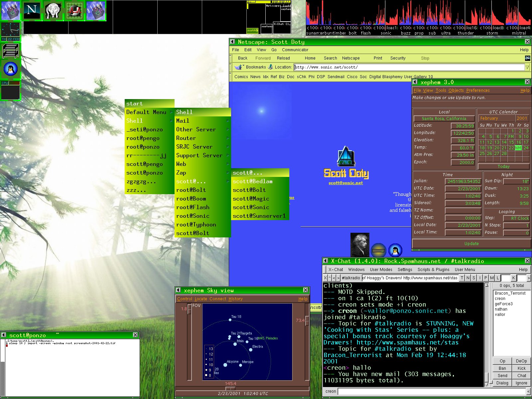
Task: Open the heartbeat monitor wharf icon
Action: point(74,11)
